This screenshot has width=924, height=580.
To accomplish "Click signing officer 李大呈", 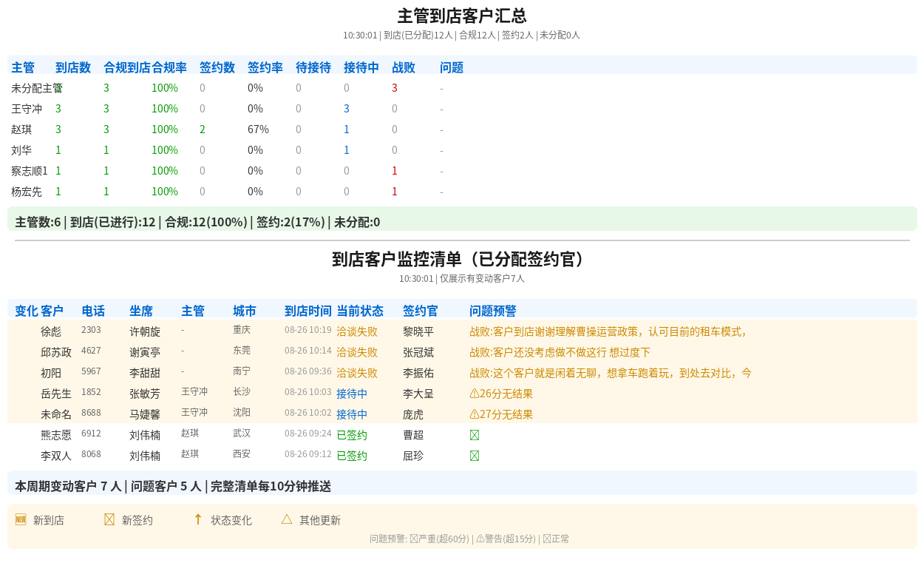I will [418, 394].
